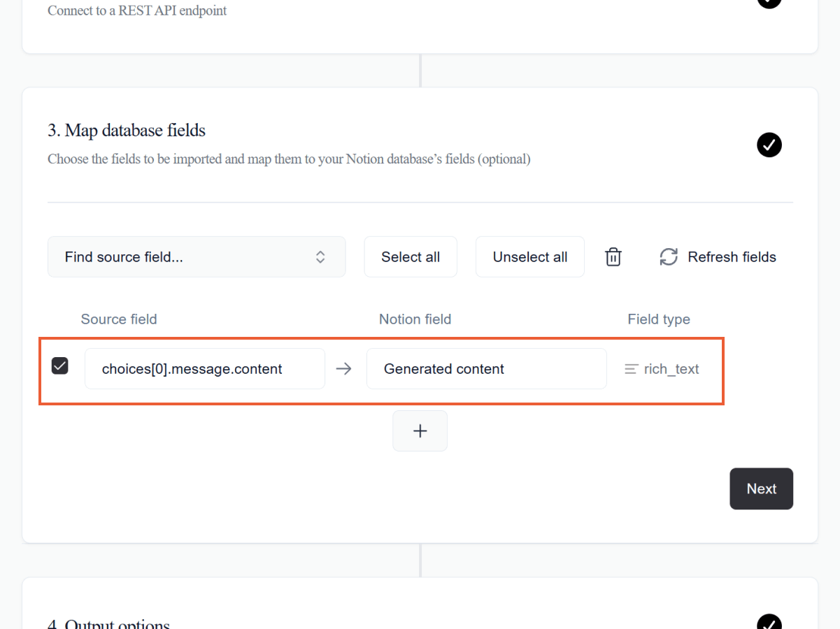840x629 pixels.
Task: Click the rich_text field type label
Action: click(x=671, y=369)
